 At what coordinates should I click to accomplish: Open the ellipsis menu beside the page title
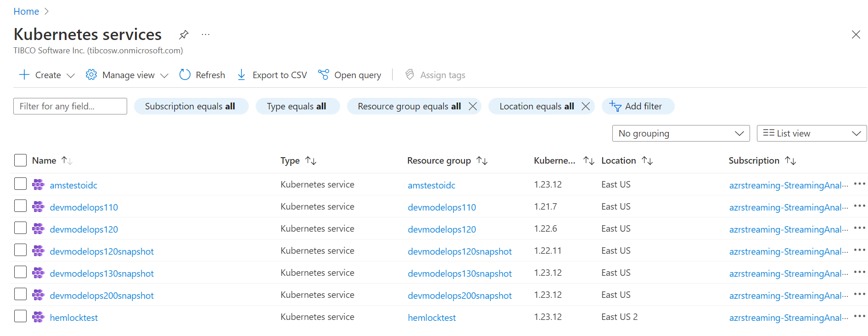pos(206,34)
